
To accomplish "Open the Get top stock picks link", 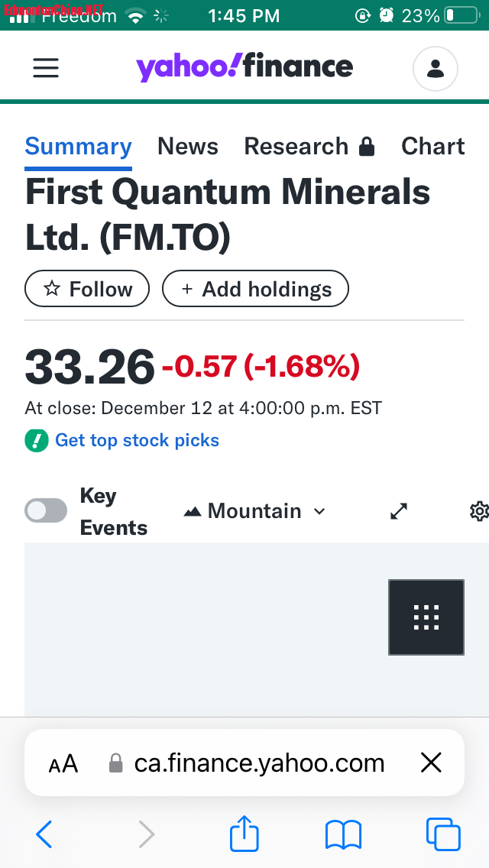I will [x=137, y=440].
